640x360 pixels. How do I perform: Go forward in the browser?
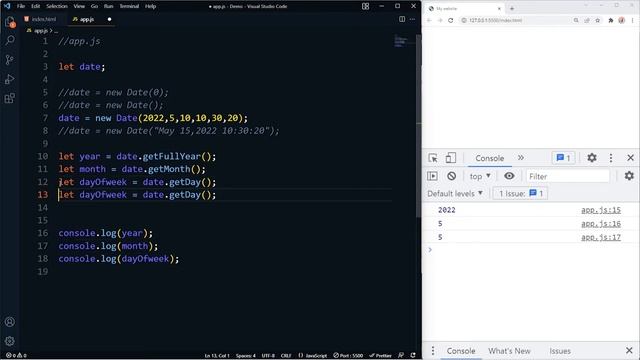[440, 20]
